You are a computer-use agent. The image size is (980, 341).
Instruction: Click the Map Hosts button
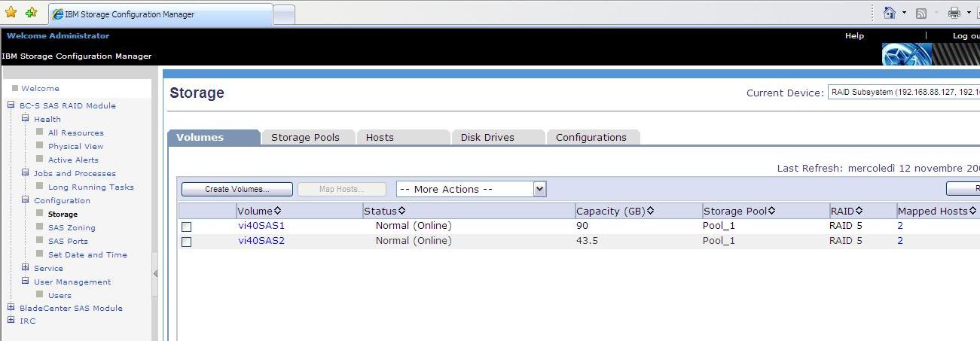(342, 189)
